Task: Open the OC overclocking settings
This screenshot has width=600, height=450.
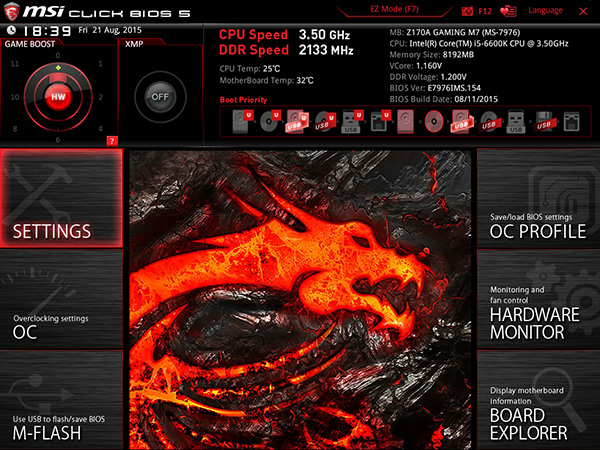Action: tap(60, 324)
